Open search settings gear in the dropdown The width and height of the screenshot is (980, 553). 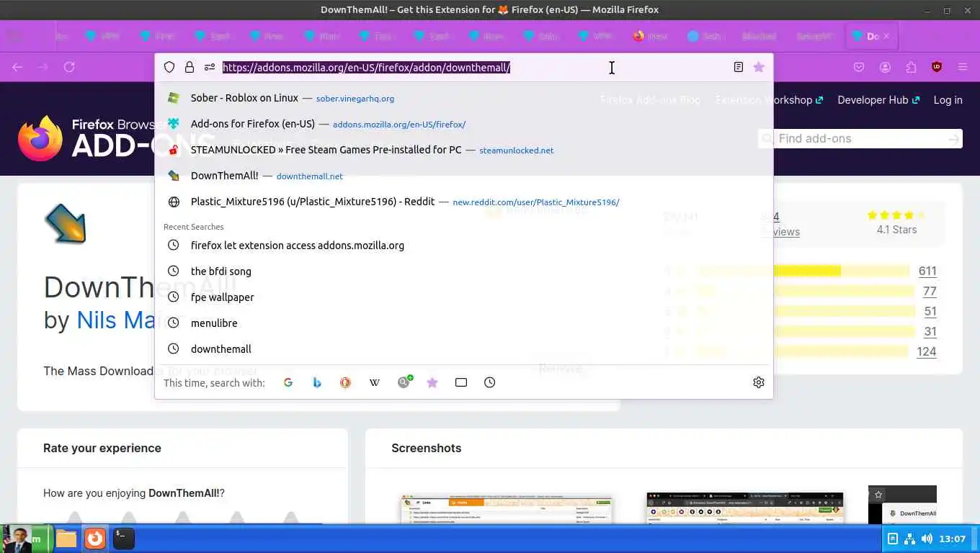pyautogui.click(x=759, y=382)
